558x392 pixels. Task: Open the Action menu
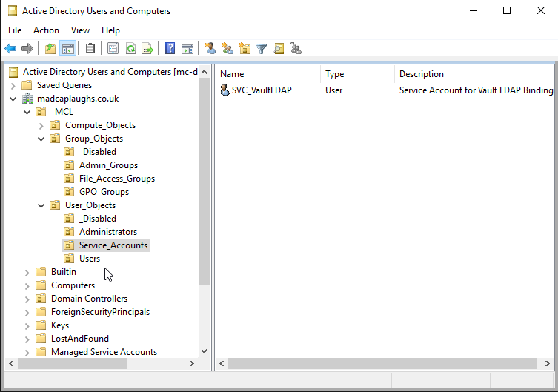tap(46, 30)
